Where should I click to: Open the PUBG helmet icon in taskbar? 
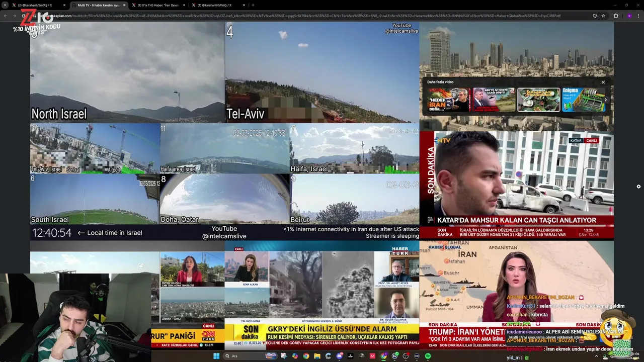[361, 356]
